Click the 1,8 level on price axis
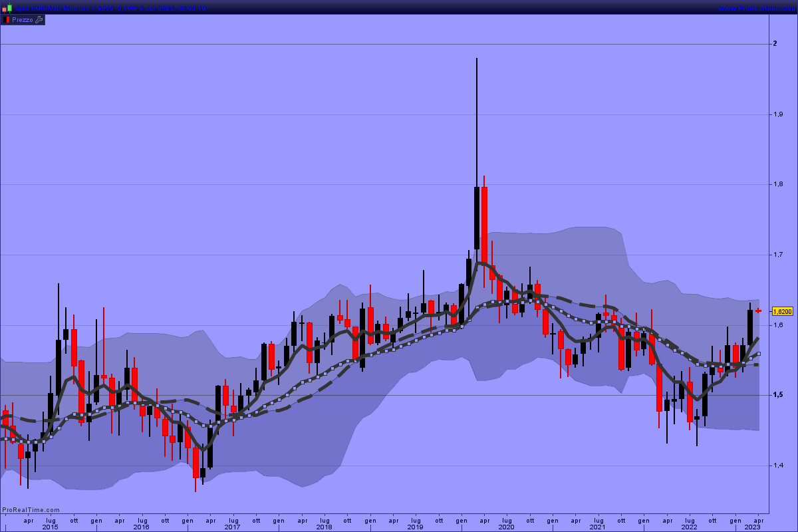 coord(777,184)
